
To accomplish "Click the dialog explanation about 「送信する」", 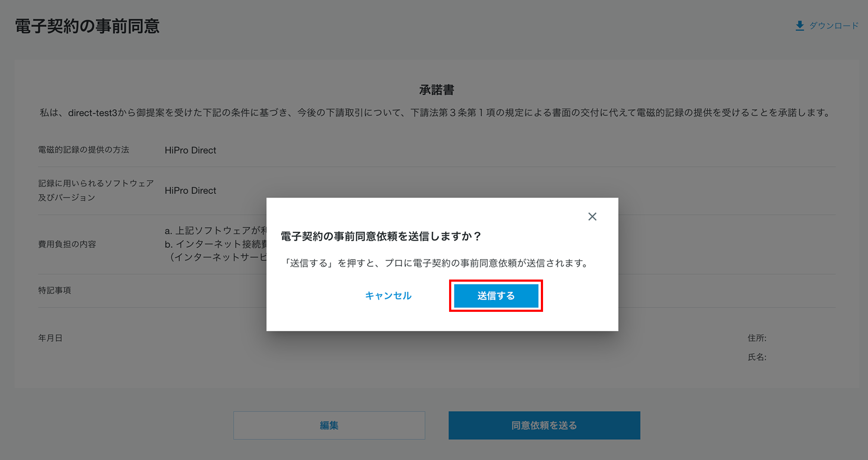I will coord(436,263).
